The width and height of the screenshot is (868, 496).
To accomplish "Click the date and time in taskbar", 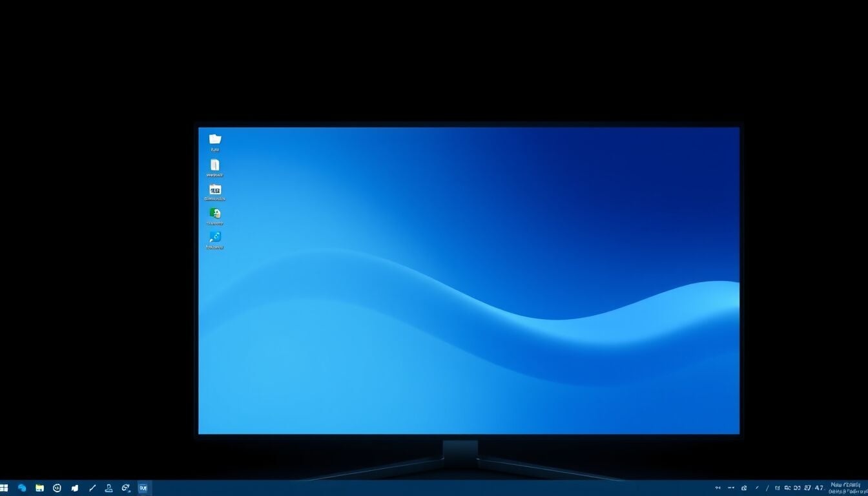I will pos(846,488).
